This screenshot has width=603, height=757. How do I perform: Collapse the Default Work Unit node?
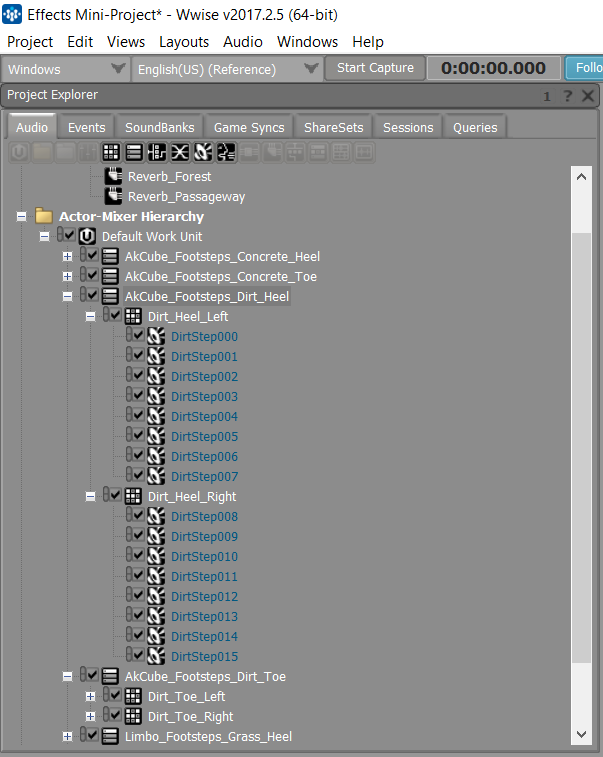(44, 237)
